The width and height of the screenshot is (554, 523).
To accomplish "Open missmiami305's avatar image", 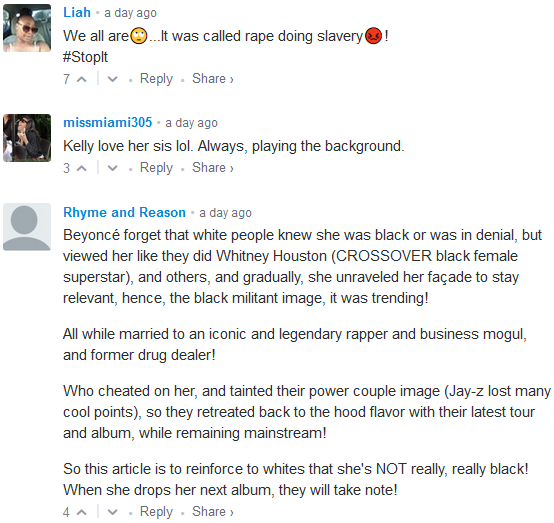I will click(x=27, y=138).
